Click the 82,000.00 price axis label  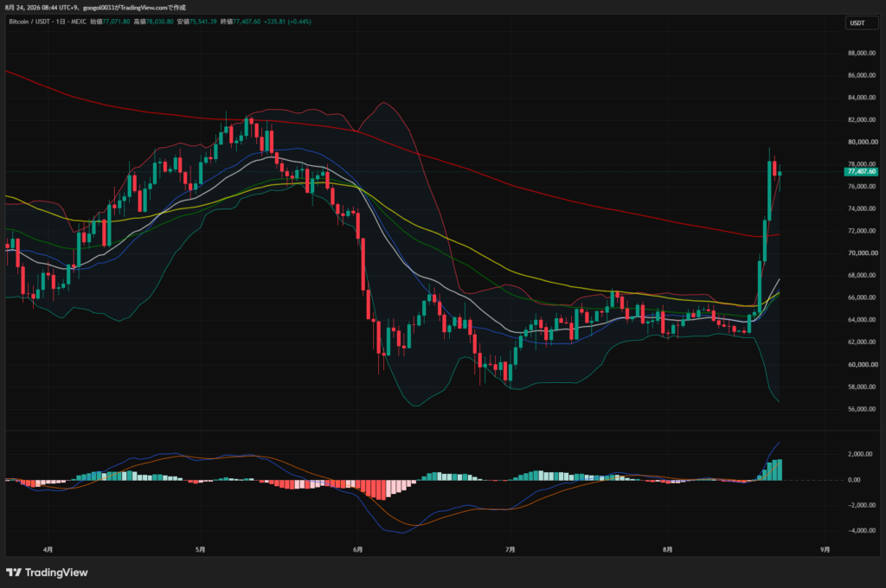point(863,119)
